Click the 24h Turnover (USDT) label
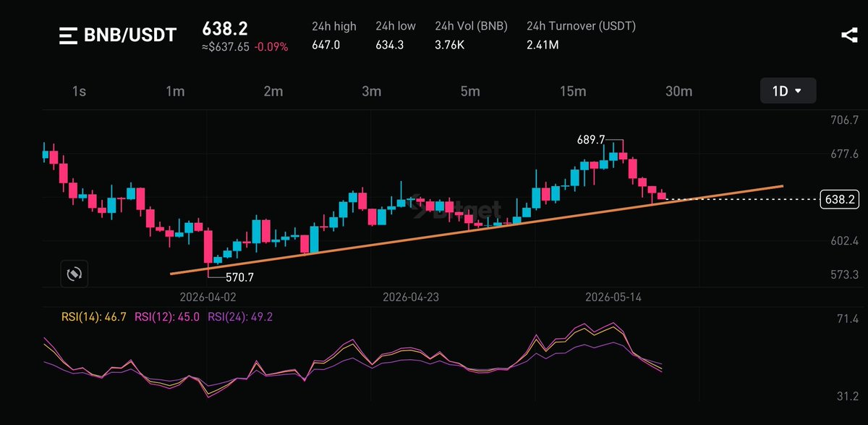 (582, 26)
